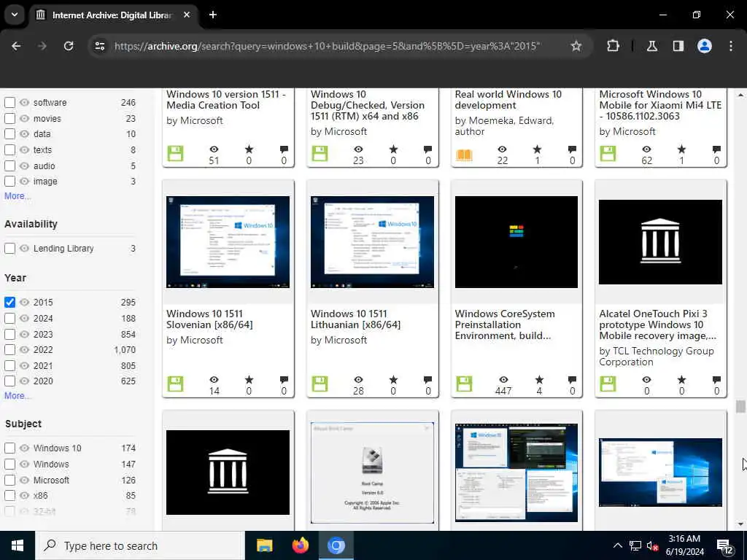Click texts book icon on Real world Windows 10 card

click(464, 155)
